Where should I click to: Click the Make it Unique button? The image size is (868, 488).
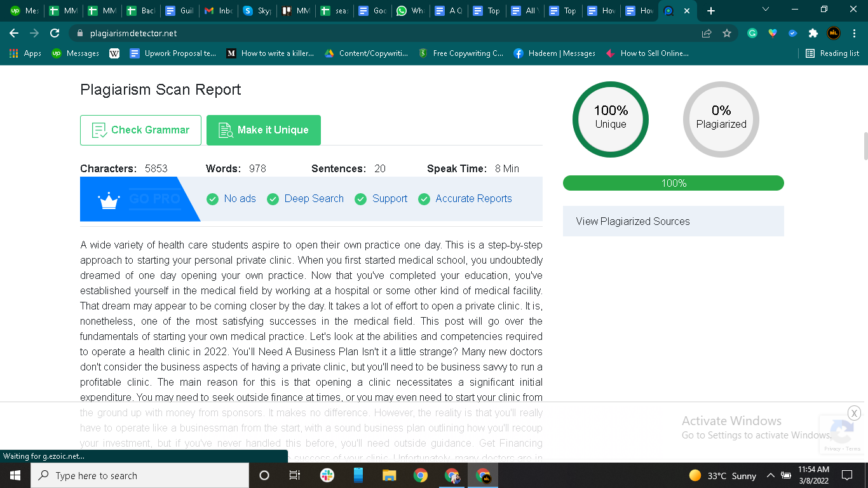264,130
